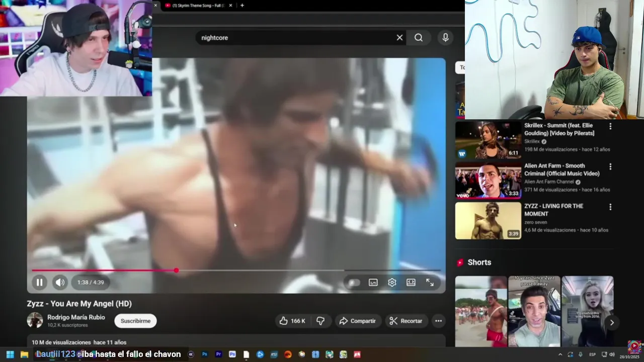The height and width of the screenshot is (362, 644).
Task: Click the video title 'Zyzz - You Are My Angel (HD)'
Action: pyautogui.click(x=79, y=304)
